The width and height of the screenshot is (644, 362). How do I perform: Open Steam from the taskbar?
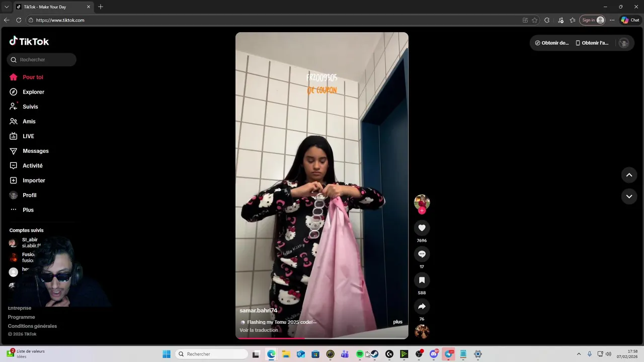(x=374, y=354)
